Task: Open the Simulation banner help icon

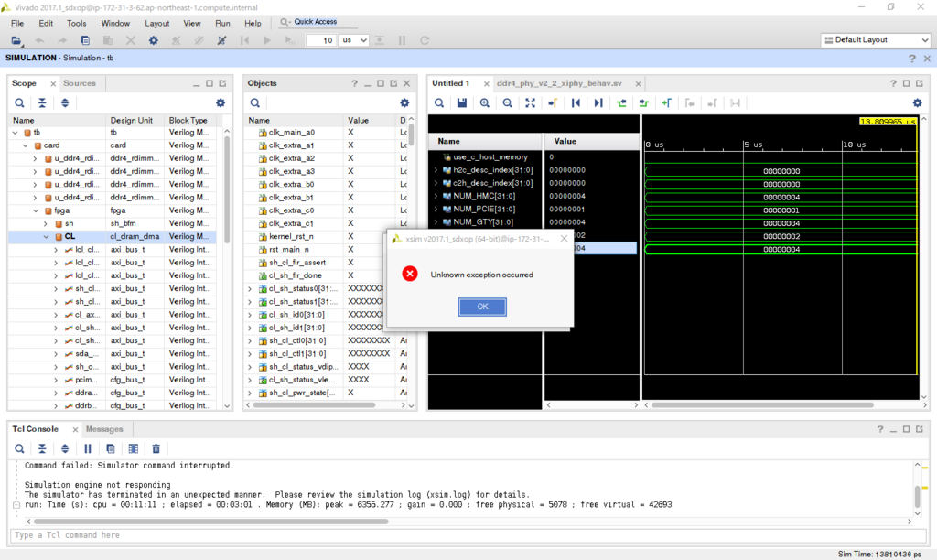Action: point(912,58)
